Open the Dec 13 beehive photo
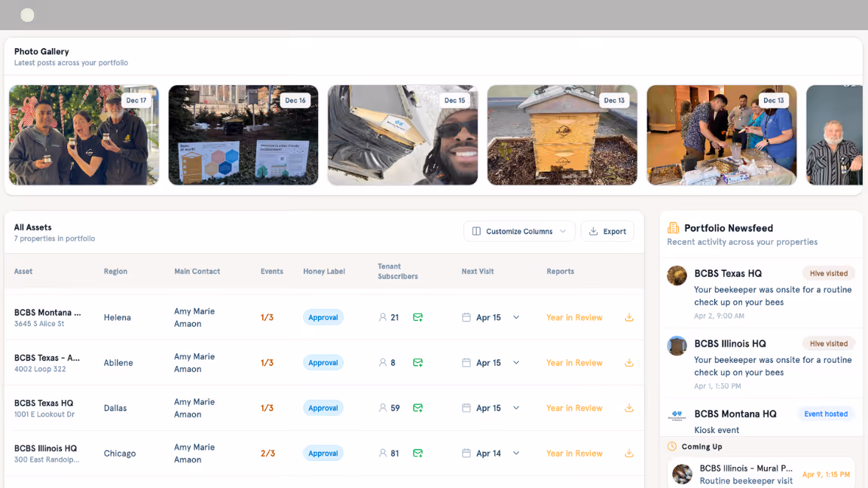 (x=562, y=135)
